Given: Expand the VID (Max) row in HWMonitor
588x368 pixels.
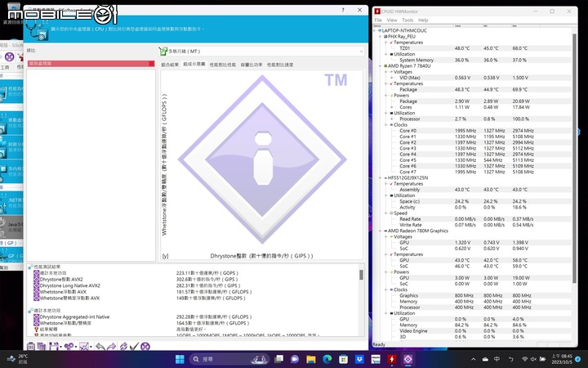Looking at the screenshot, I should coord(392,78).
